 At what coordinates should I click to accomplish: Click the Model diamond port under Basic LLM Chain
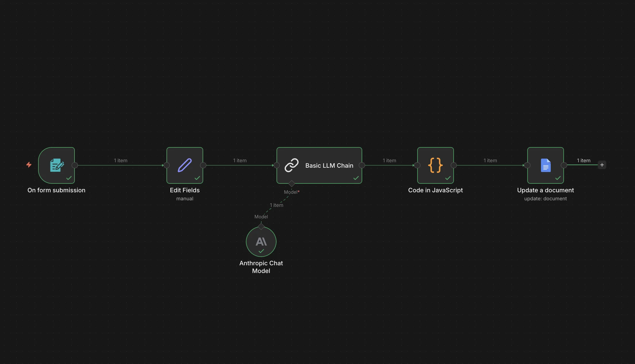pos(291,183)
